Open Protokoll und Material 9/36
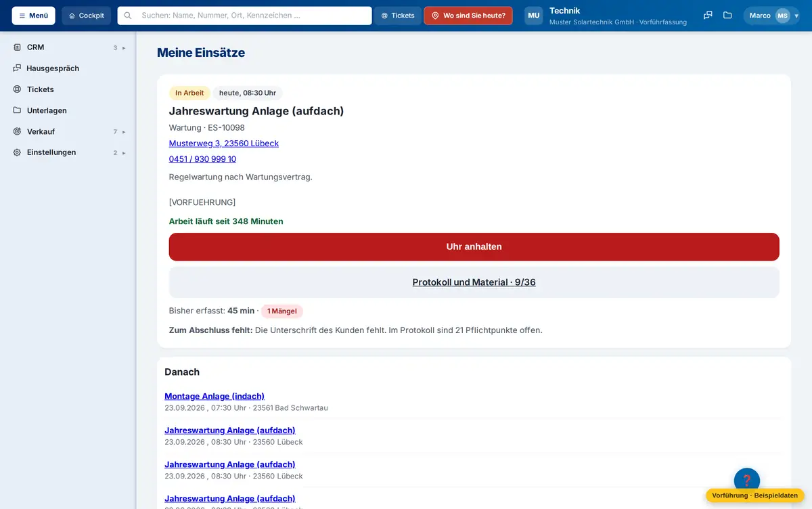The width and height of the screenshot is (812, 509). 474,282
